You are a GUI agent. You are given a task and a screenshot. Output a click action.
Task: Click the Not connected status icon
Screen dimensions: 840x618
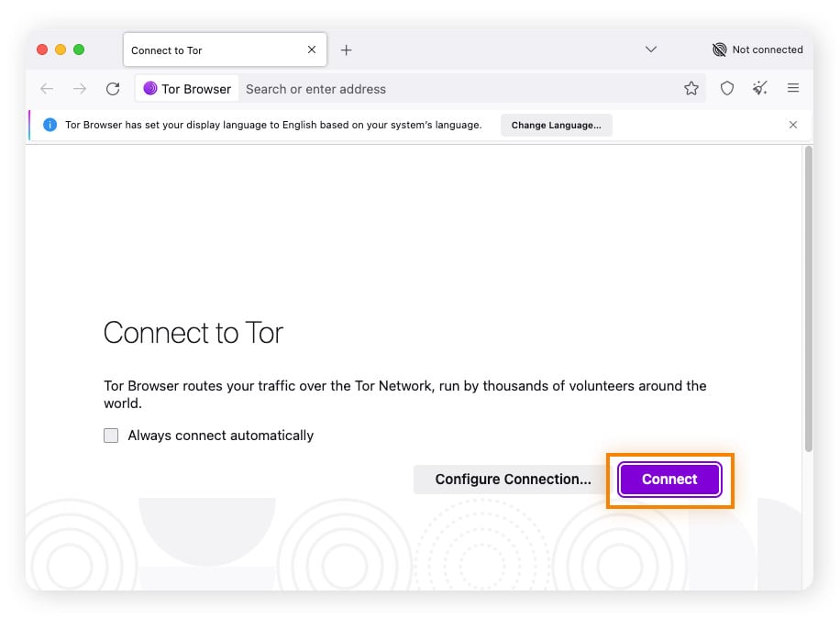(x=720, y=50)
